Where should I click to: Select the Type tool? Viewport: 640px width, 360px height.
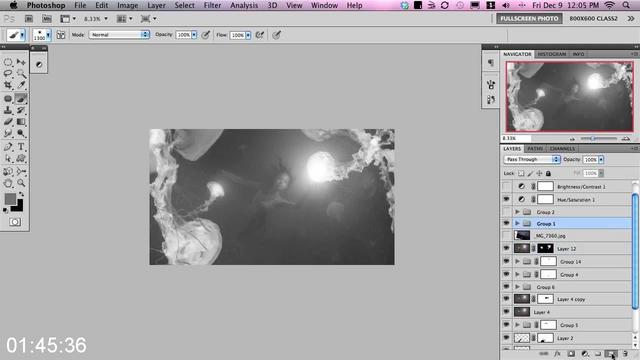[21, 147]
